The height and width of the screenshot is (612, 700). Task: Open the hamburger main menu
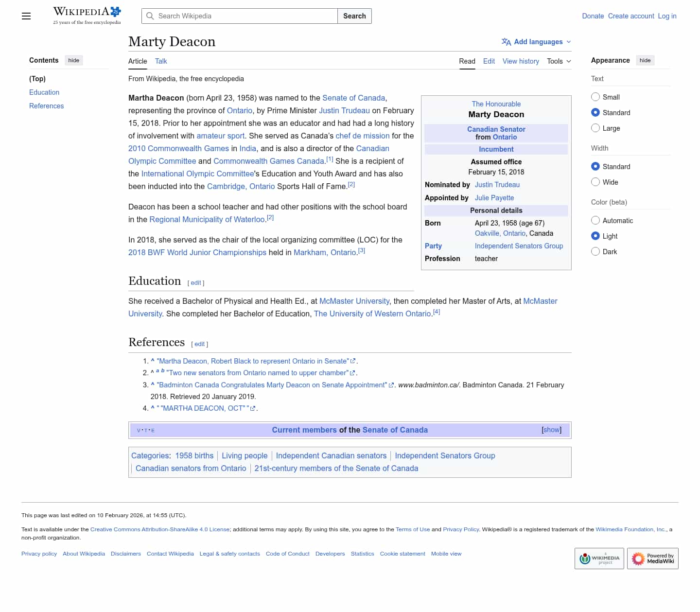tap(26, 16)
